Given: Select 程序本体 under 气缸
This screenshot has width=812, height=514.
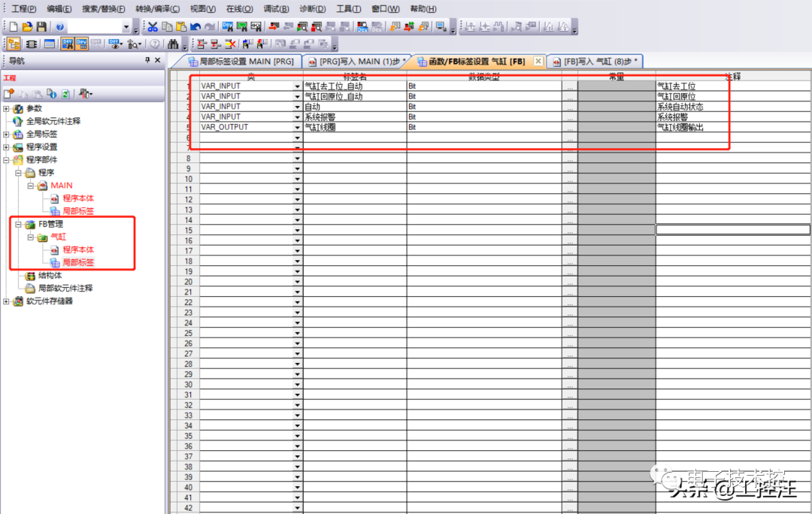Looking at the screenshot, I should [78, 249].
